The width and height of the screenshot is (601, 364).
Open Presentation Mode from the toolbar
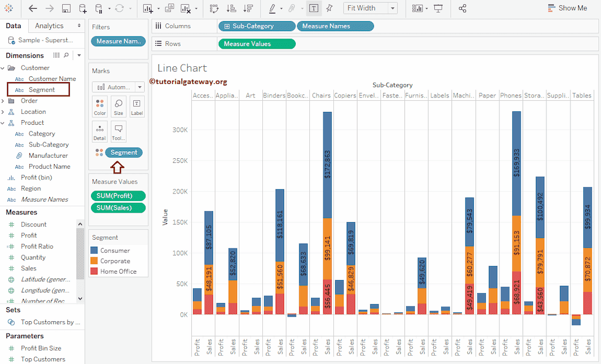(x=439, y=8)
